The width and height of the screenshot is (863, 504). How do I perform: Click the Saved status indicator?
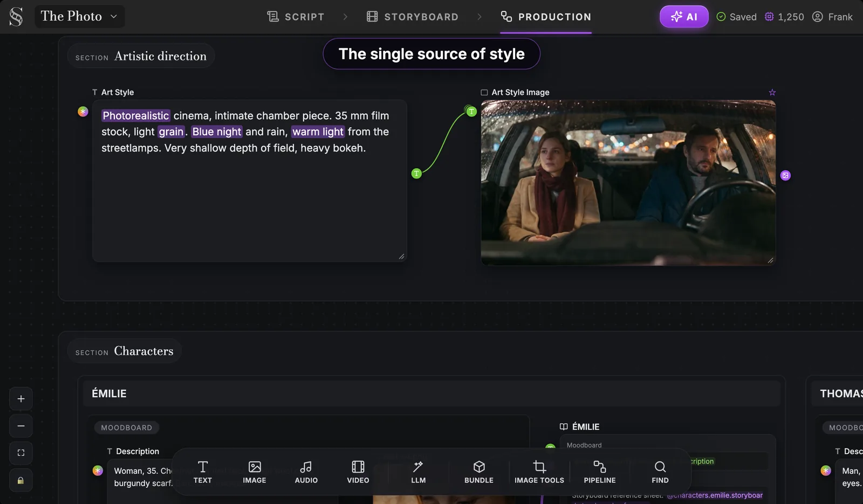point(736,17)
